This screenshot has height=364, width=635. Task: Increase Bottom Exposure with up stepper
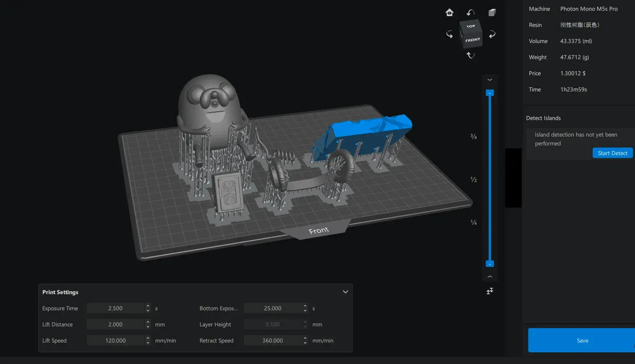pos(305,306)
